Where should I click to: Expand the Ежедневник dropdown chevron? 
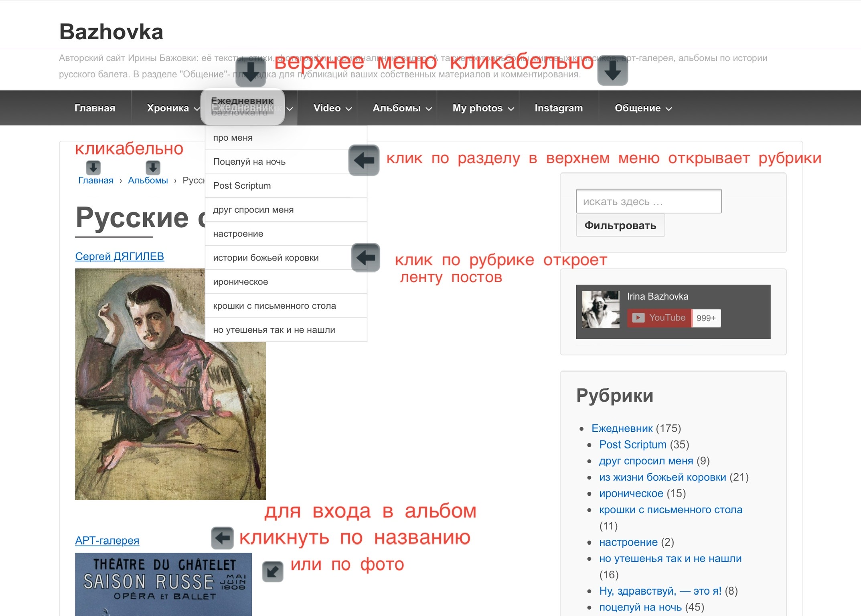tap(290, 109)
